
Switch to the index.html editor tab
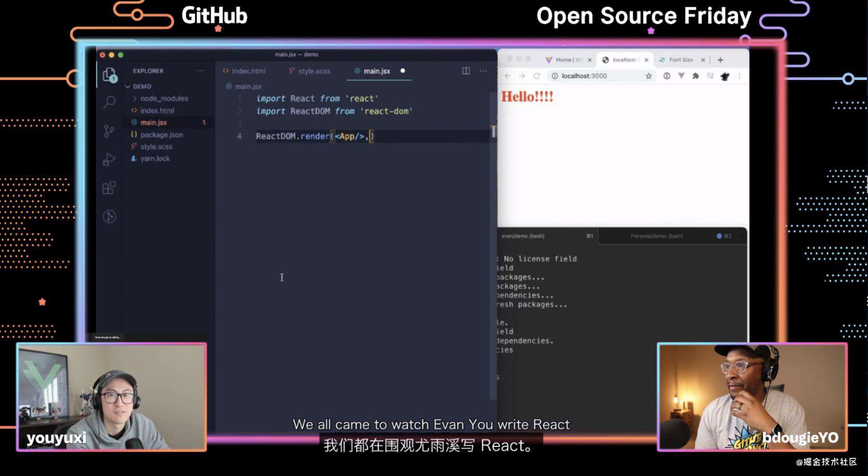coord(244,71)
